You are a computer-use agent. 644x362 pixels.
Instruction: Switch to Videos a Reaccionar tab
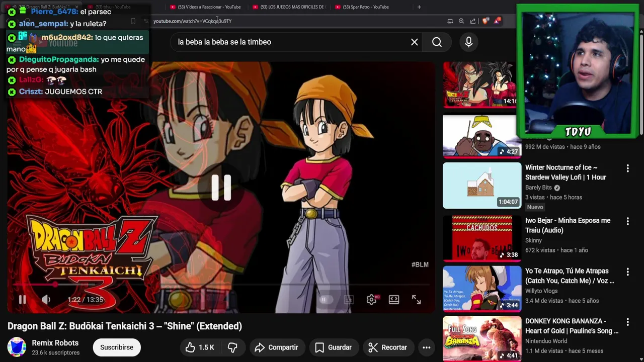(x=205, y=7)
